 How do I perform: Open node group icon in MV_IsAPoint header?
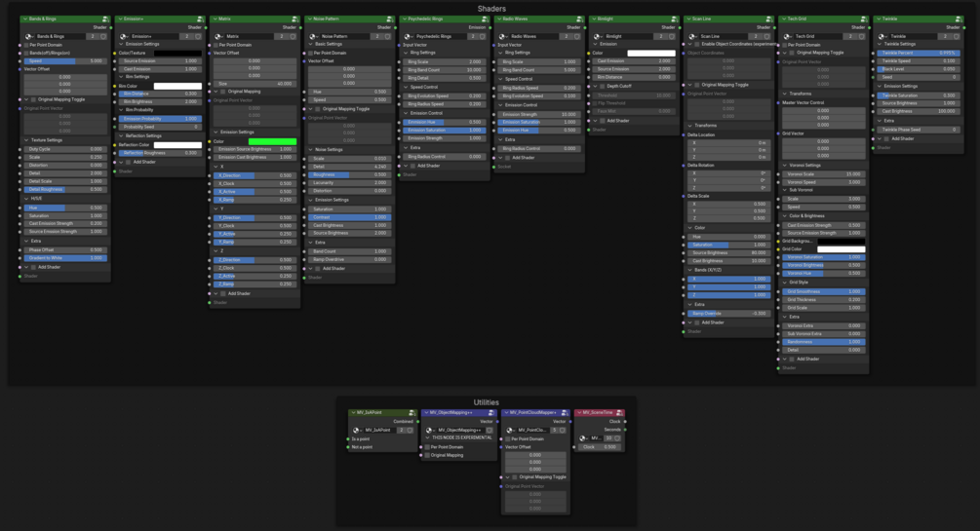(412, 413)
